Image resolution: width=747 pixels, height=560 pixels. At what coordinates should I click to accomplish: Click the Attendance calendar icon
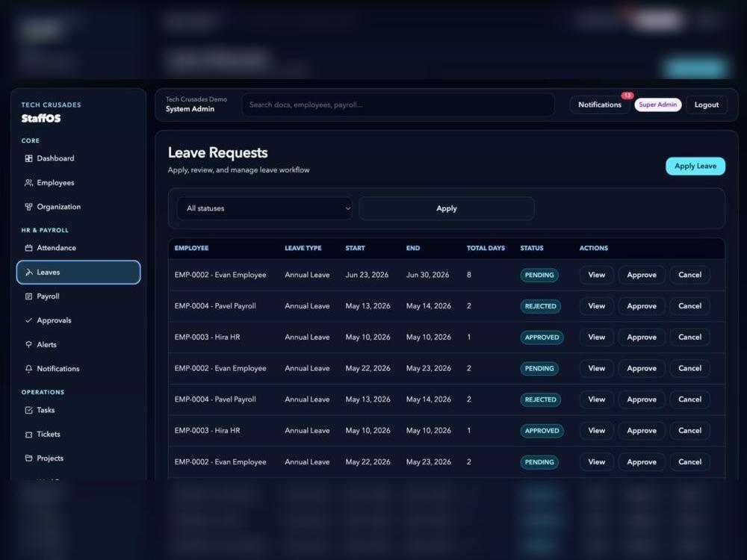(x=28, y=248)
